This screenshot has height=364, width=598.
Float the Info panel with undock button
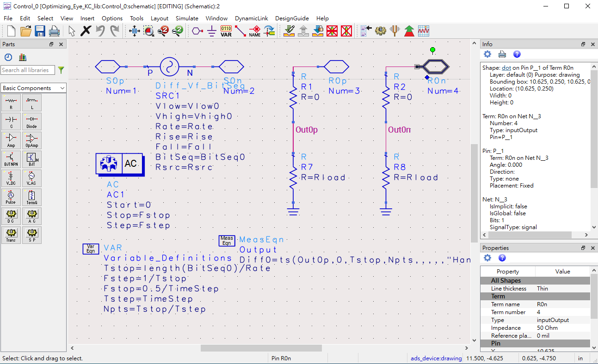tap(583, 44)
